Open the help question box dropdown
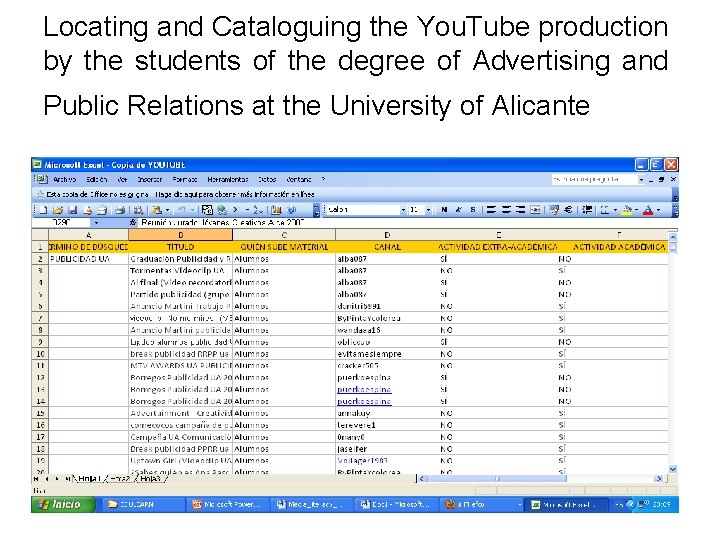This screenshot has width=720, height=540. (x=641, y=180)
